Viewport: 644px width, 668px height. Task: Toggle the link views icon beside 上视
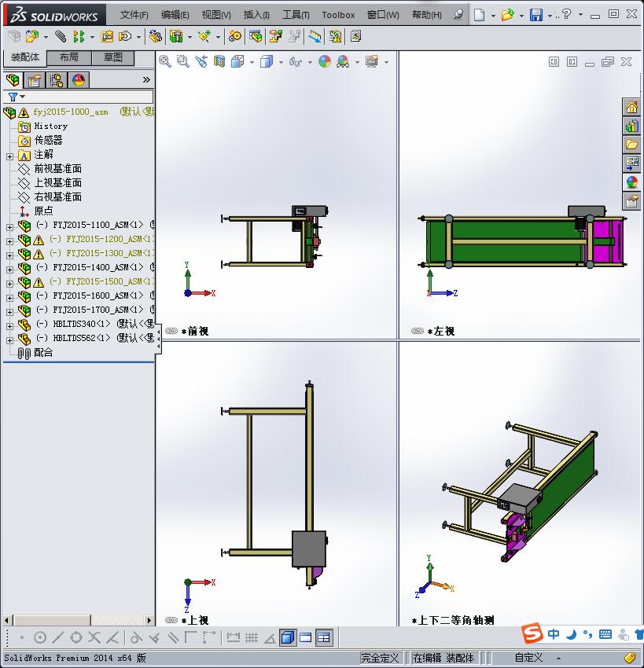pos(171,620)
